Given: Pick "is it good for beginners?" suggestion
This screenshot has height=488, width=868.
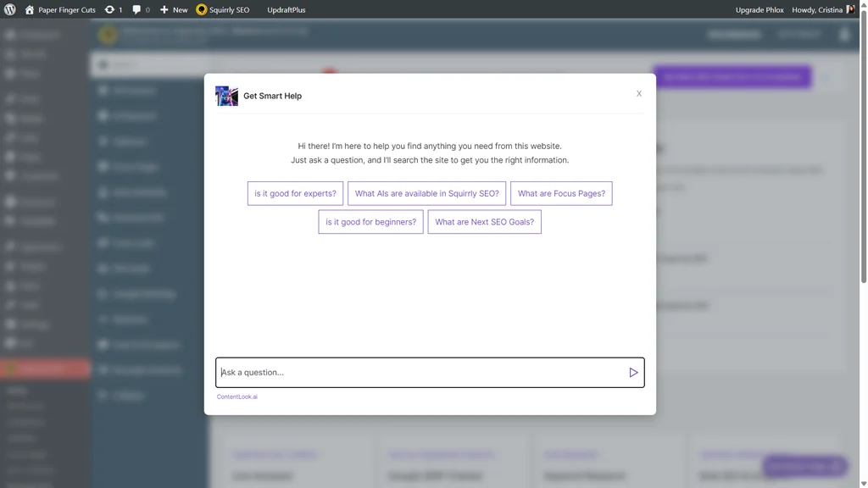Looking at the screenshot, I should (370, 222).
